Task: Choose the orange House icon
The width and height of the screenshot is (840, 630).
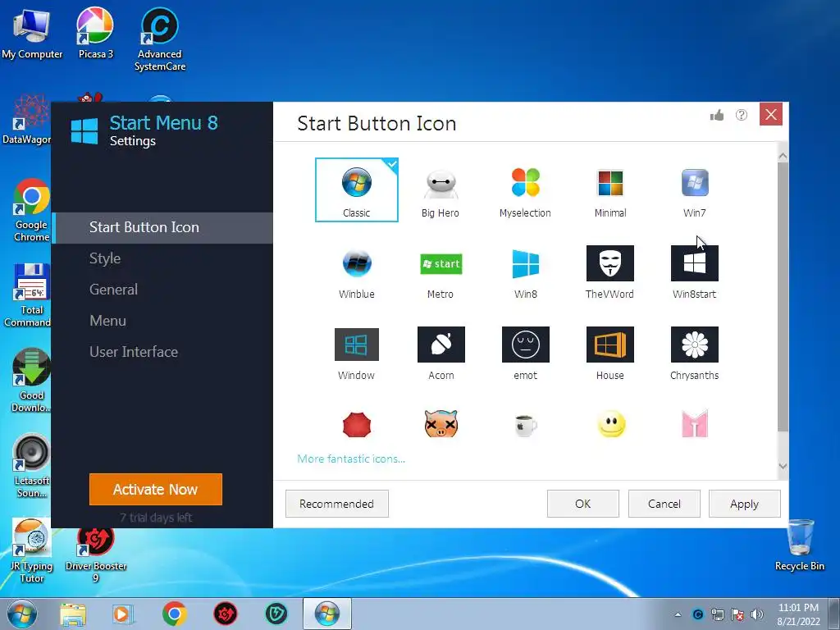Action: [610, 354]
